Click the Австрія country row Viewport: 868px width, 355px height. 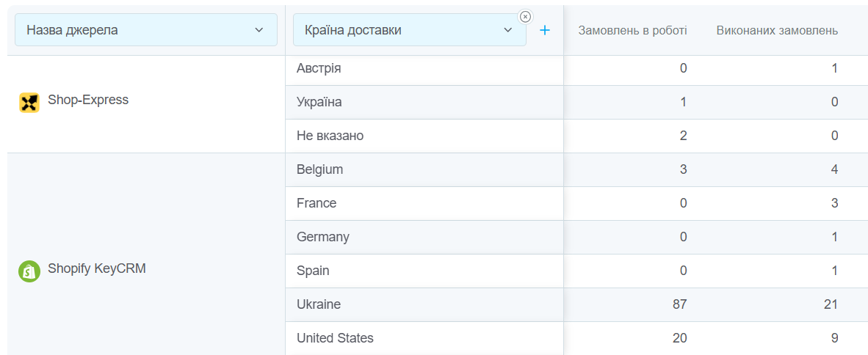(319, 68)
